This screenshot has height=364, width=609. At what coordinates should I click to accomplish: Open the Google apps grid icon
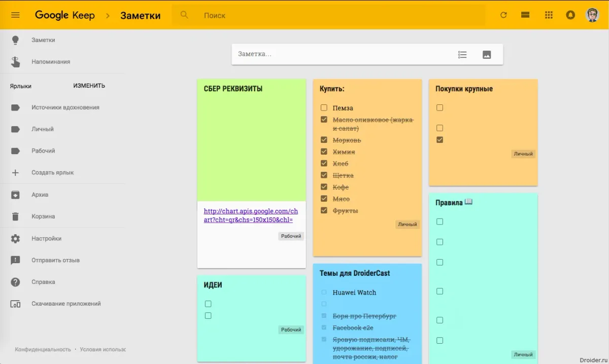pos(549,15)
